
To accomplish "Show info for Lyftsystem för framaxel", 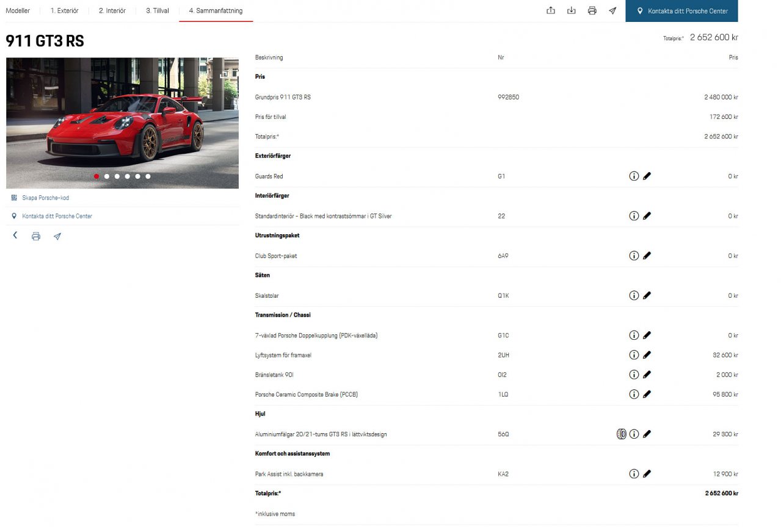I will (634, 355).
